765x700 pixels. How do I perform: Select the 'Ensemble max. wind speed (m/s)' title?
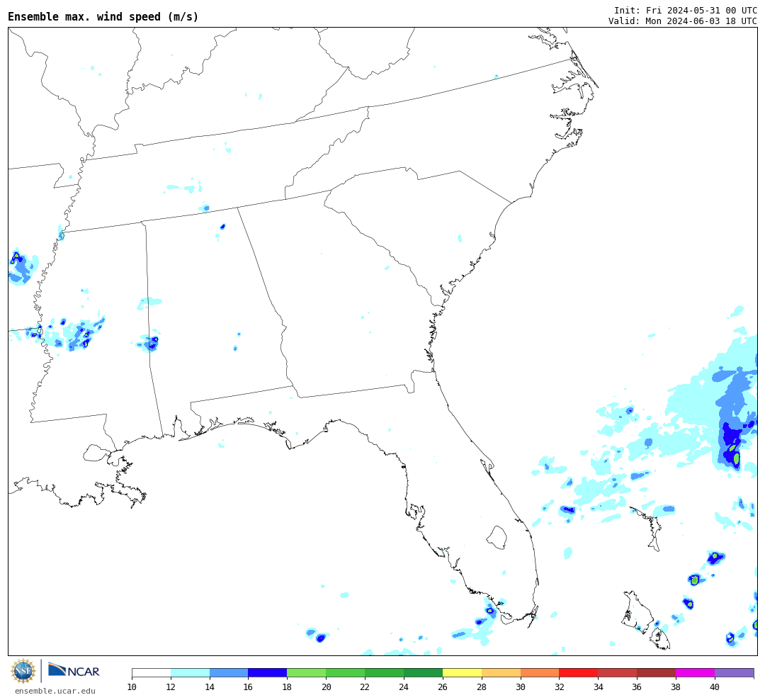click(x=103, y=16)
